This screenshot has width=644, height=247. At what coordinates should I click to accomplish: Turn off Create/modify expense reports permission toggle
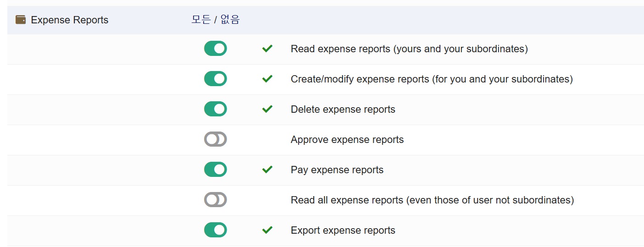(x=215, y=79)
